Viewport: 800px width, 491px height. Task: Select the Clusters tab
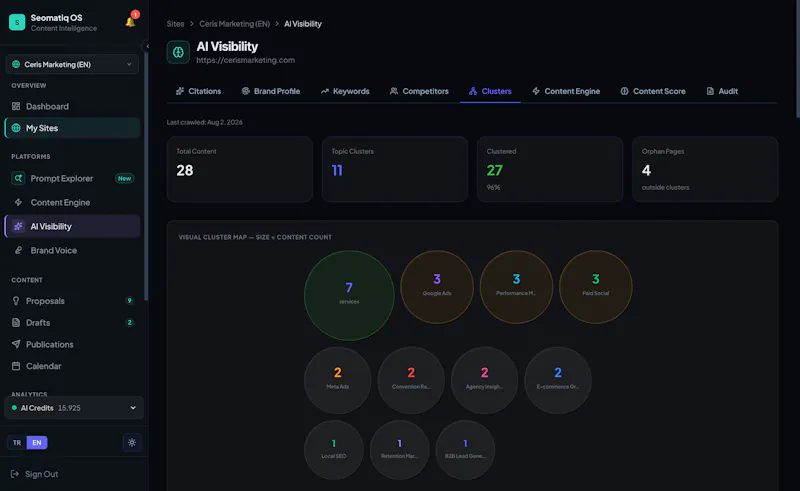click(x=490, y=91)
